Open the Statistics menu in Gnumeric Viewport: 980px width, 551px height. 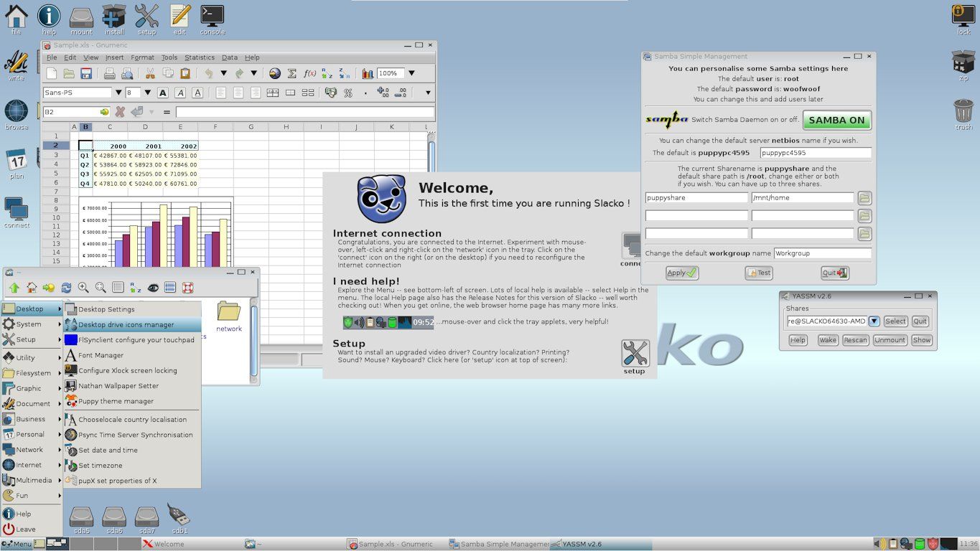[200, 57]
